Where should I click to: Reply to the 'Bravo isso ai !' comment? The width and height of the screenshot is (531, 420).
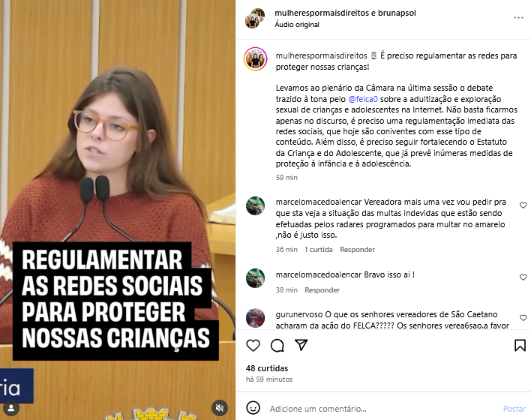(x=322, y=290)
